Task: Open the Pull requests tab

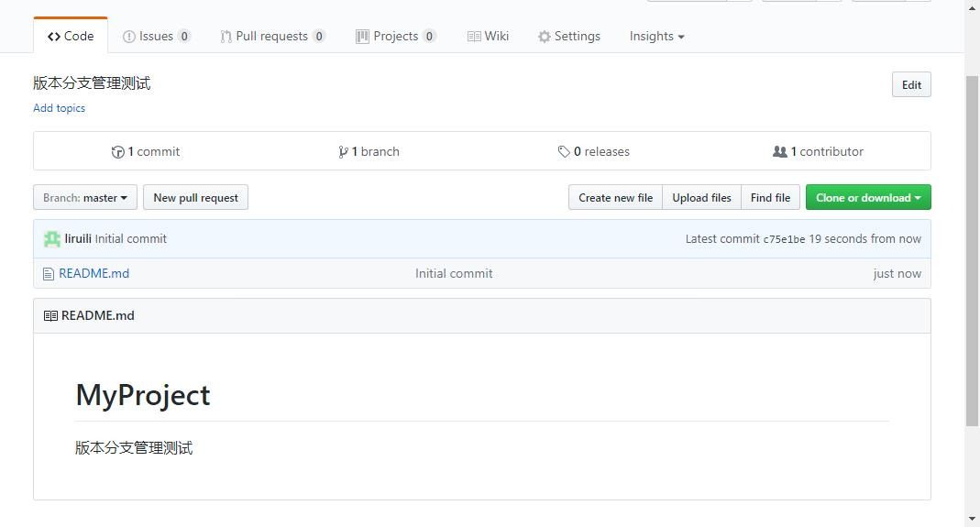Action: pyautogui.click(x=272, y=37)
